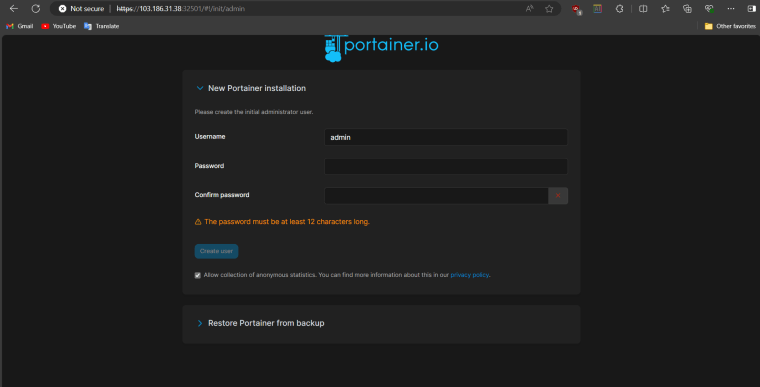Open the AI extension icon in toolbar
760x387 pixels.
(x=597, y=9)
